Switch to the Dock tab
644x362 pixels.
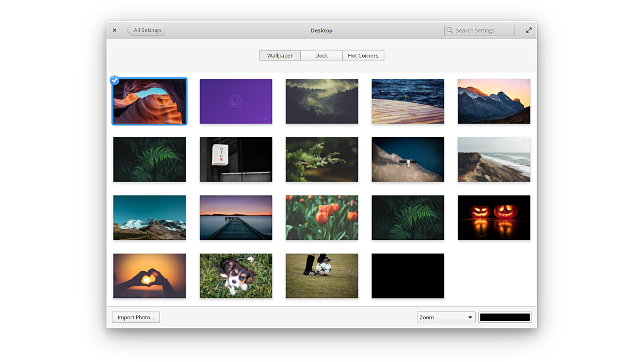coord(321,56)
